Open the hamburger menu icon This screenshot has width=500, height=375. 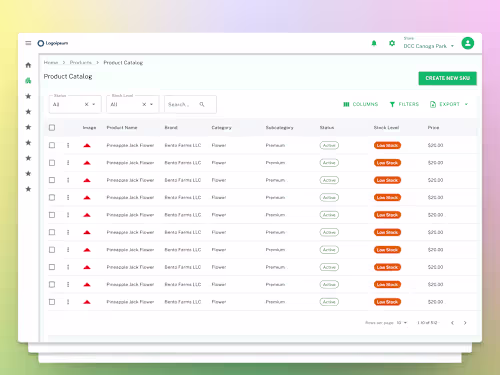28,43
